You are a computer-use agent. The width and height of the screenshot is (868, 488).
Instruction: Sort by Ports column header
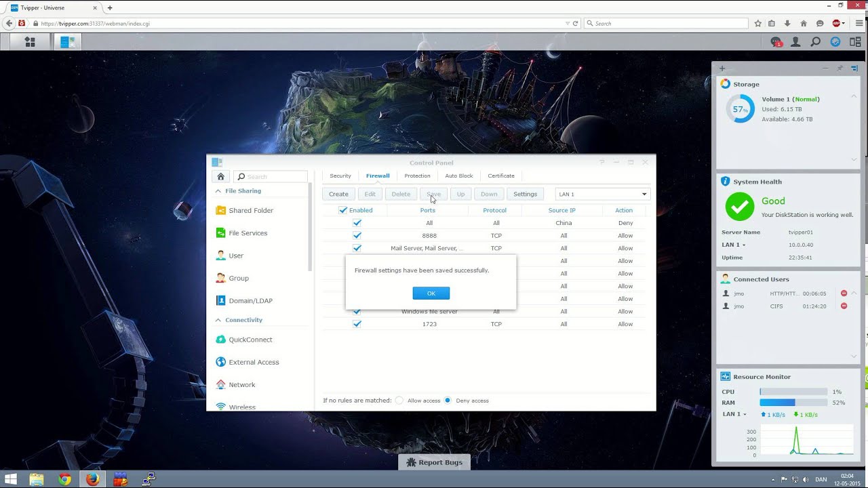tap(428, 210)
